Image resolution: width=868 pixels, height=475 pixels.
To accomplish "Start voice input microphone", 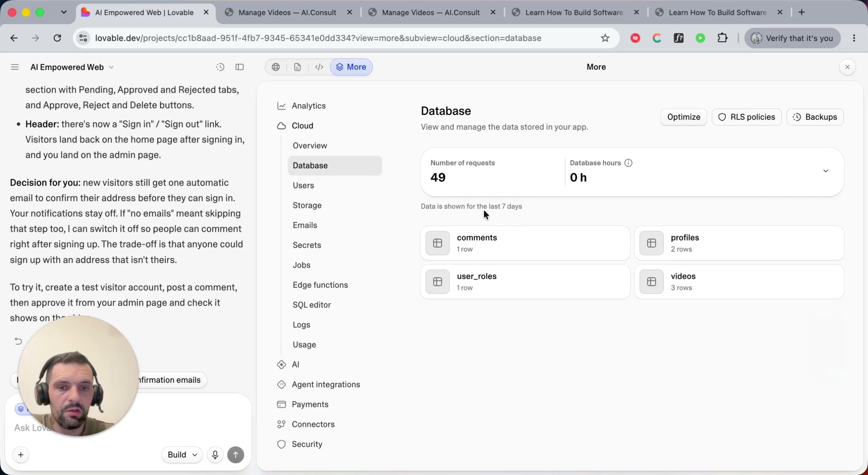I will coord(215,455).
